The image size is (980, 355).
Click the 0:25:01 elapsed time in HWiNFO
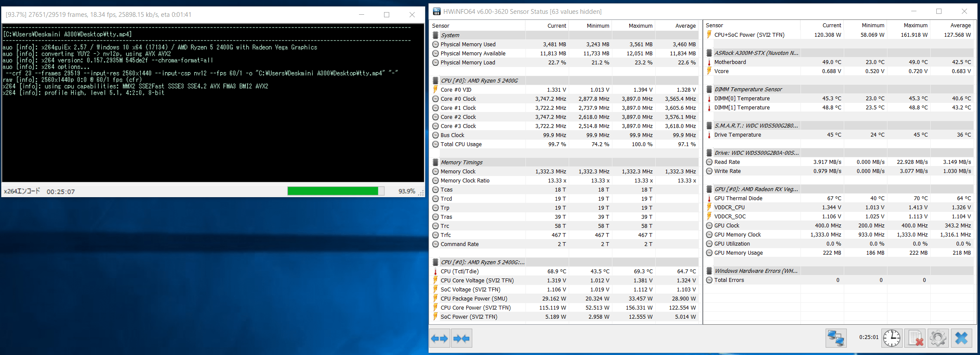869,337
